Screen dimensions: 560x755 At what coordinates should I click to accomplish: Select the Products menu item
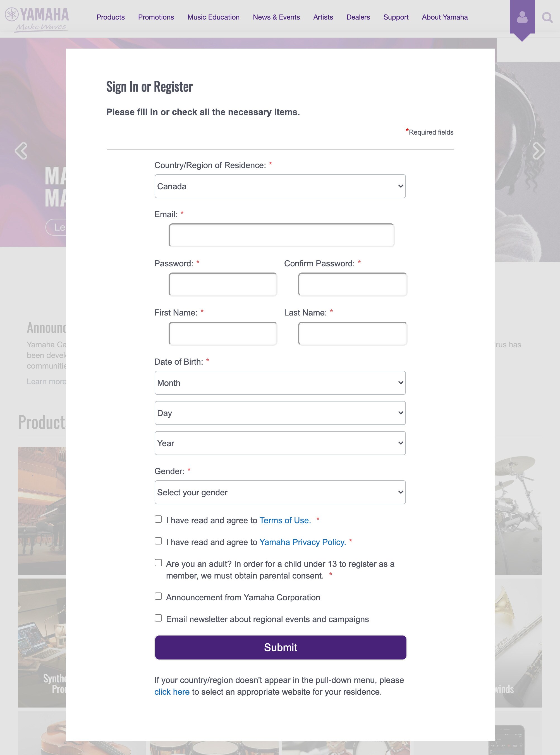pos(111,17)
